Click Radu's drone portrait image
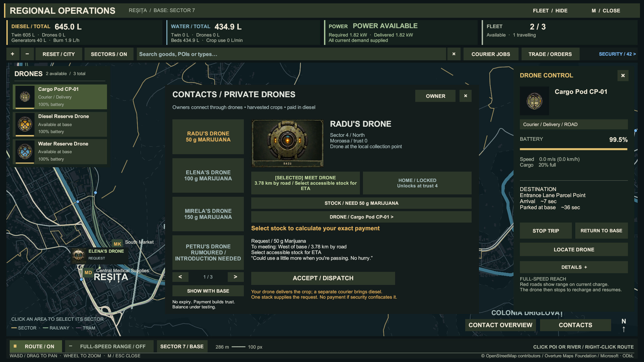This screenshot has height=362, width=644. [287, 143]
